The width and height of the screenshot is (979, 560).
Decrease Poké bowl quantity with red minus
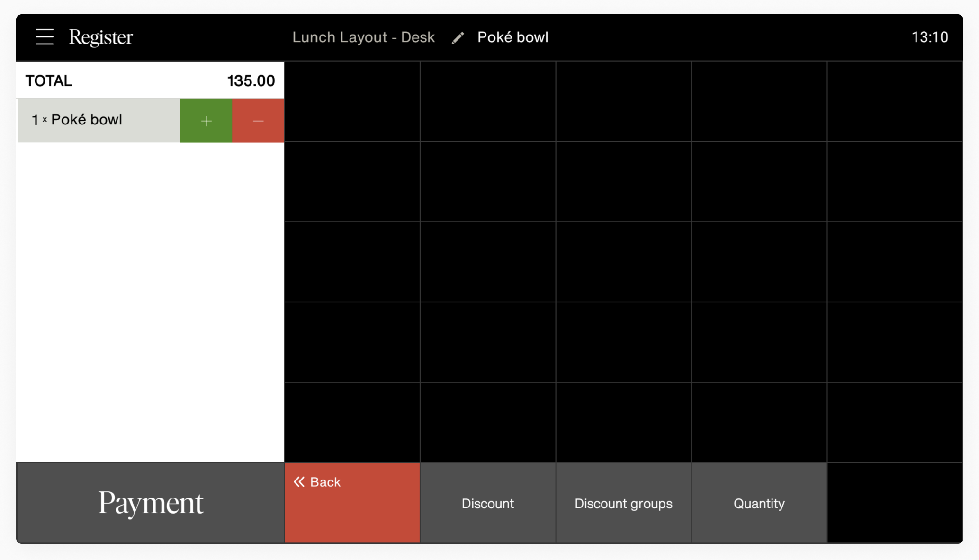coord(258,121)
